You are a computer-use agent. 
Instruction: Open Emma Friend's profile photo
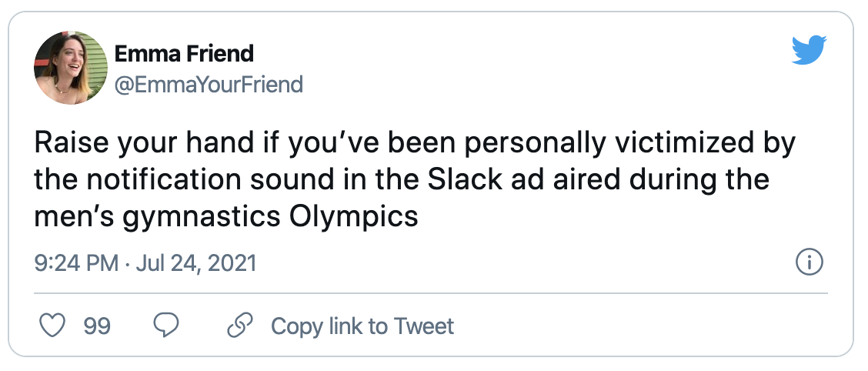coord(70,69)
